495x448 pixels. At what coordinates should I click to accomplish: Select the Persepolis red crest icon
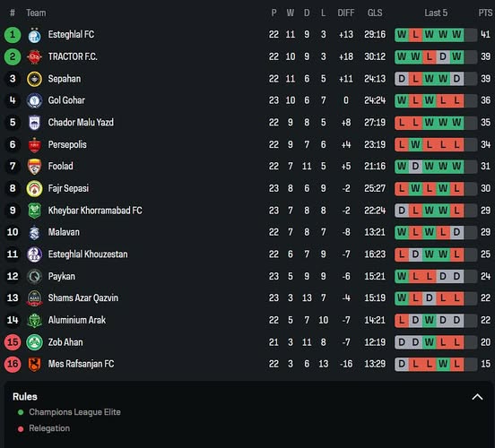34,145
